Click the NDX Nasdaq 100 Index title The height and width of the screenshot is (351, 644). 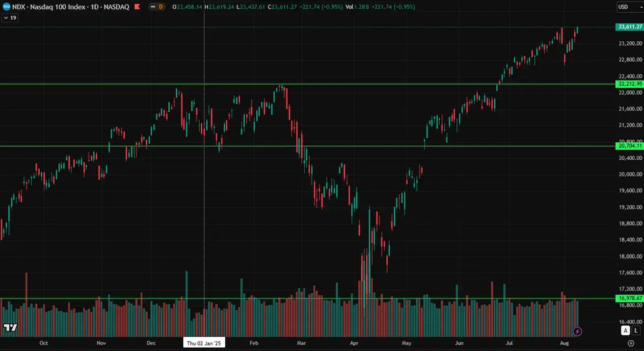coord(48,7)
